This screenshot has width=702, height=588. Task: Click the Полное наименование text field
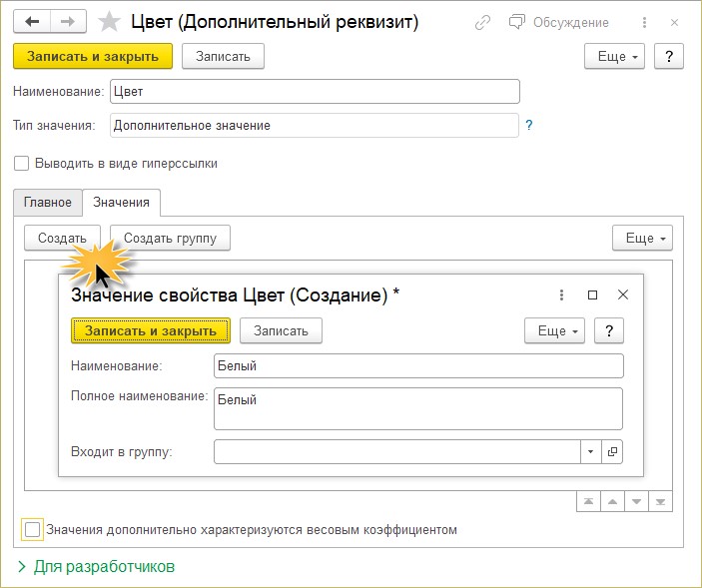tap(417, 408)
